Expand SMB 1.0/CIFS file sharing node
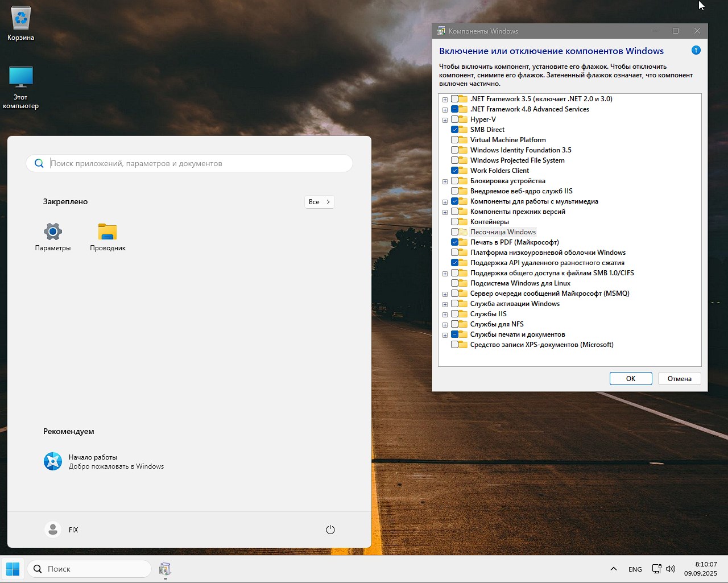Screen dimensions: 728x583 [445, 274]
